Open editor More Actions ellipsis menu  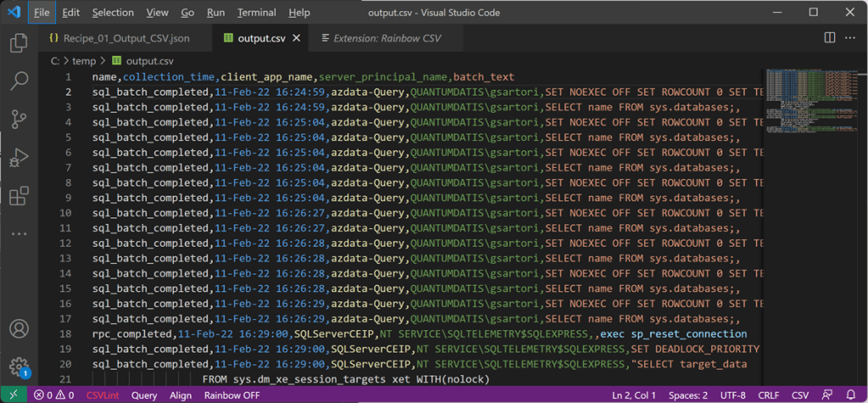click(x=850, y=38)
